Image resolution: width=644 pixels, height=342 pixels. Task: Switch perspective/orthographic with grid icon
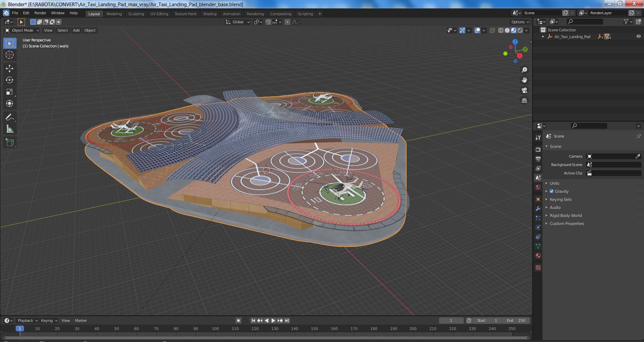524,100
